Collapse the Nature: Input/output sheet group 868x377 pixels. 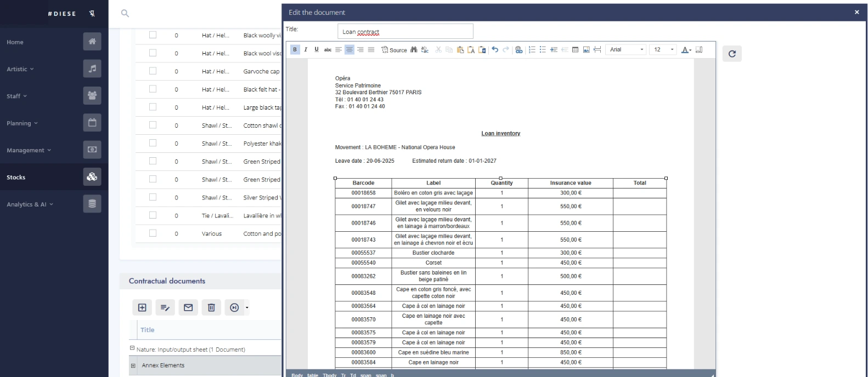click(x=132, y=349)
